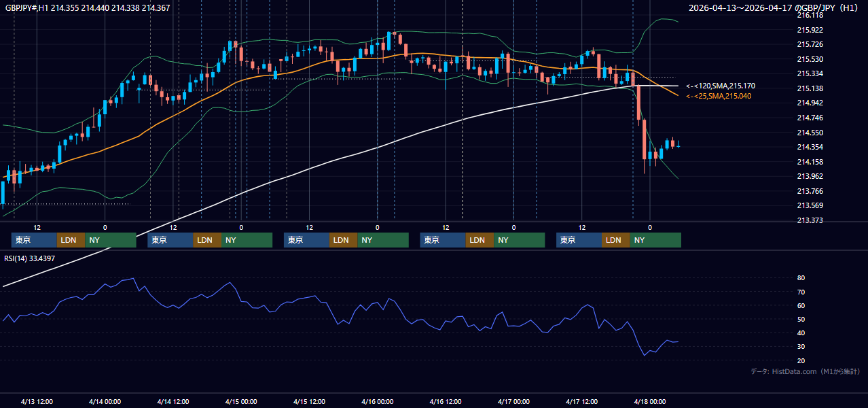Viewport: 868px width, 408px height.
Task: Click price axis label 213.373
Action: pos(810,220)
